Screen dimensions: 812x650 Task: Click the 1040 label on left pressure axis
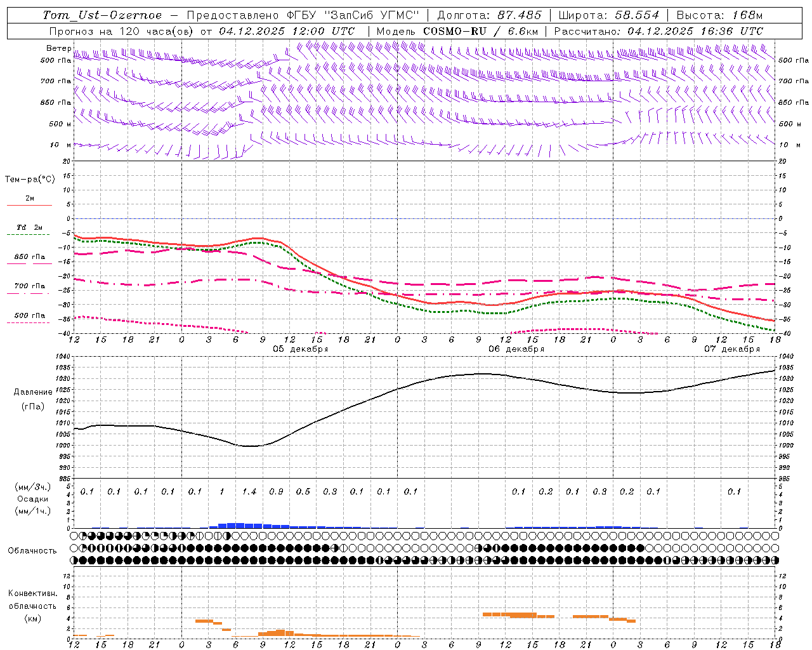point(63,357)
